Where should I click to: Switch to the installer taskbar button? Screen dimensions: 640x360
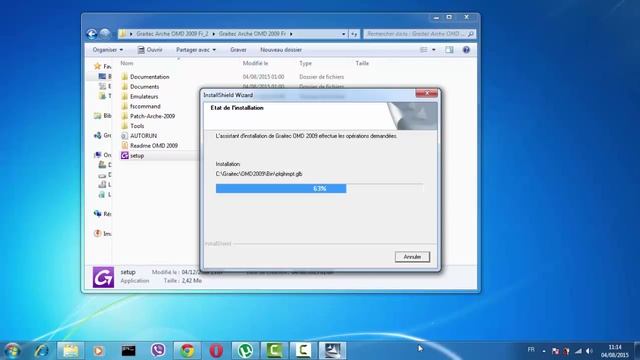(x=332, y=351)
